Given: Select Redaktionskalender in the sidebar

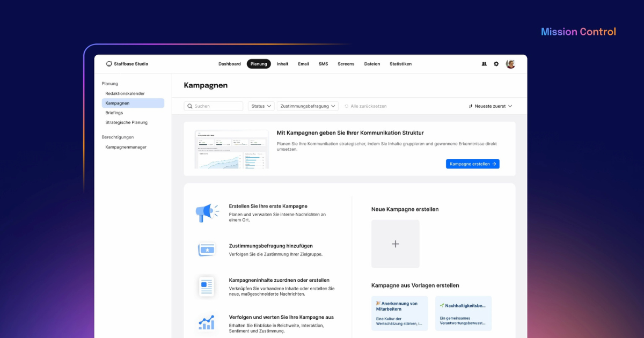Looking at the screenshot, I should coord(125,93).
